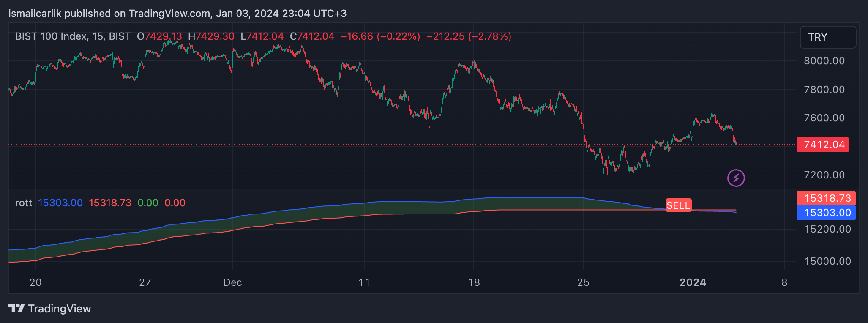Image resolution: width=868 pixels, height=323 pixels.
Task: Click the open value O7429.13
Action: coord(159,36)
